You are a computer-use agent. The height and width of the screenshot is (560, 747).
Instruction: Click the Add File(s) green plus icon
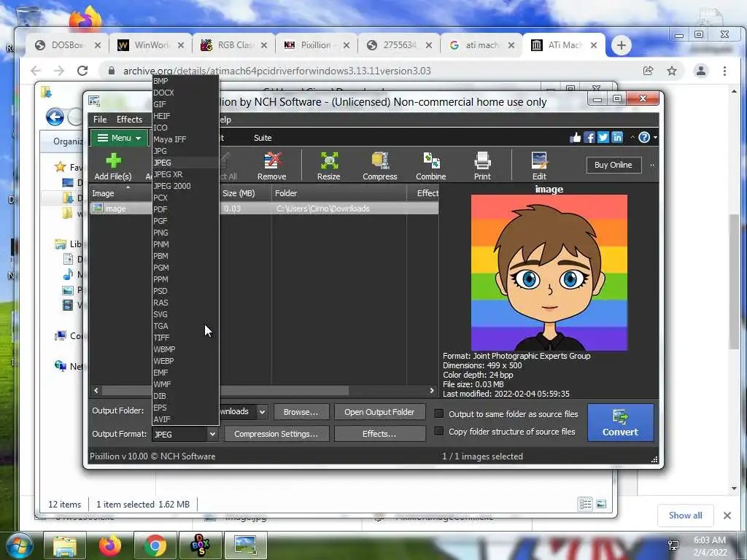[x=113, y=161]
